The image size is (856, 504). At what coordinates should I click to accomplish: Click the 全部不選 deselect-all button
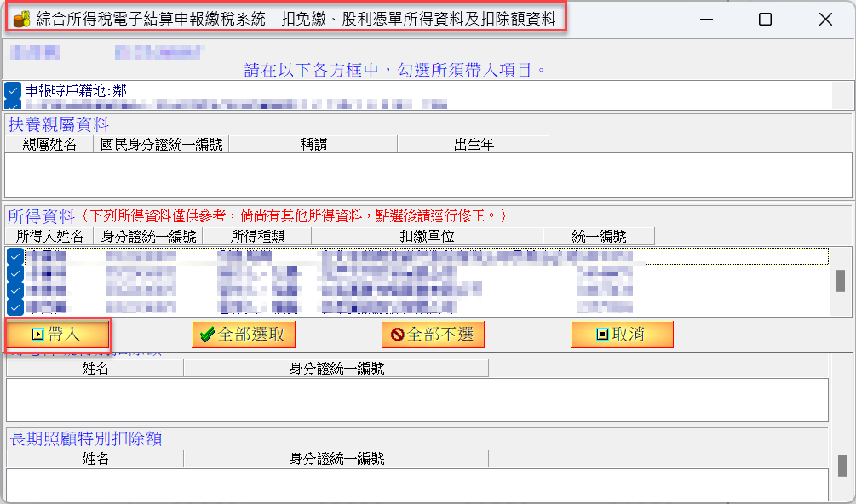pos(433,335)
